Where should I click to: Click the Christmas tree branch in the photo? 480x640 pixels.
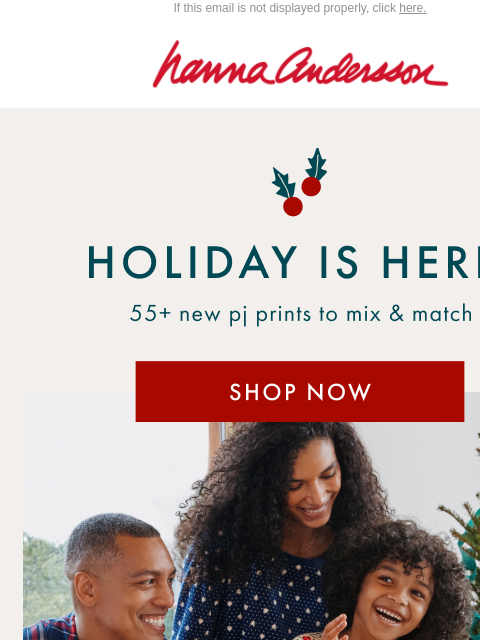[x=463, y=531]
